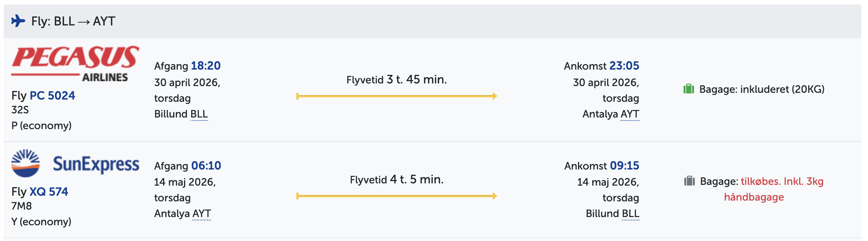The width and height of the screenshot is (868, 241).
Task: Select the 18:20 departure time
Action: coord(206,65)
